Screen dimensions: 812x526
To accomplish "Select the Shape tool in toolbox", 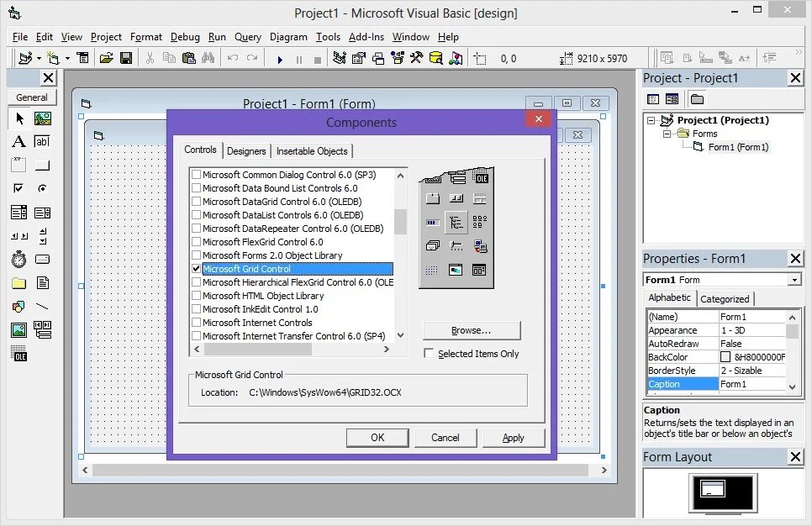I will tap(18, 307).
